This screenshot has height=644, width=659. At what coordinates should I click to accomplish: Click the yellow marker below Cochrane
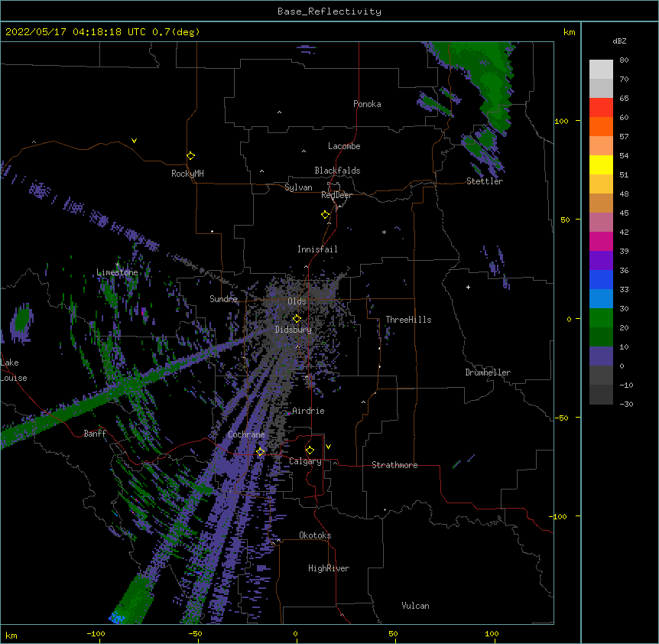260,451
